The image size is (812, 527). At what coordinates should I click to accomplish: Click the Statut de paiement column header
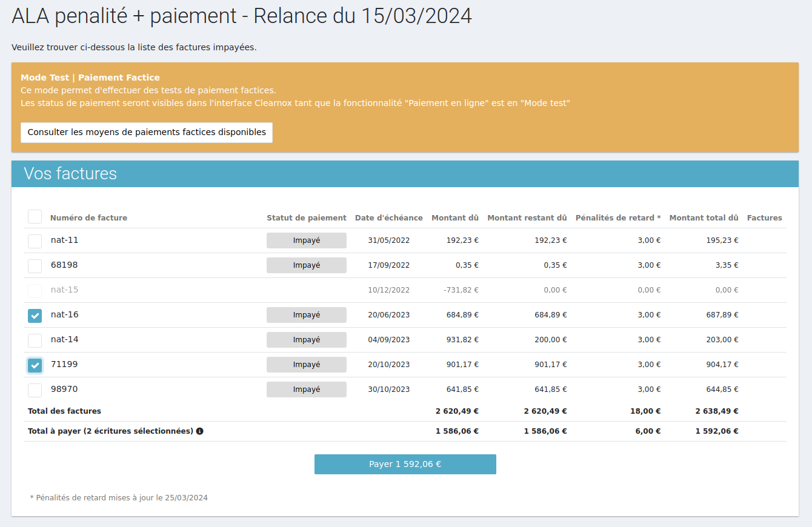(307, 218)
